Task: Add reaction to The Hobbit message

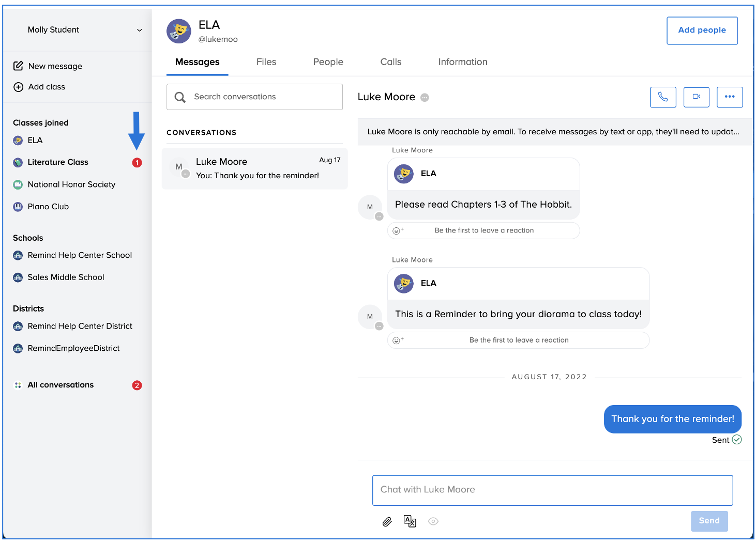Action: tap(398, 231)
